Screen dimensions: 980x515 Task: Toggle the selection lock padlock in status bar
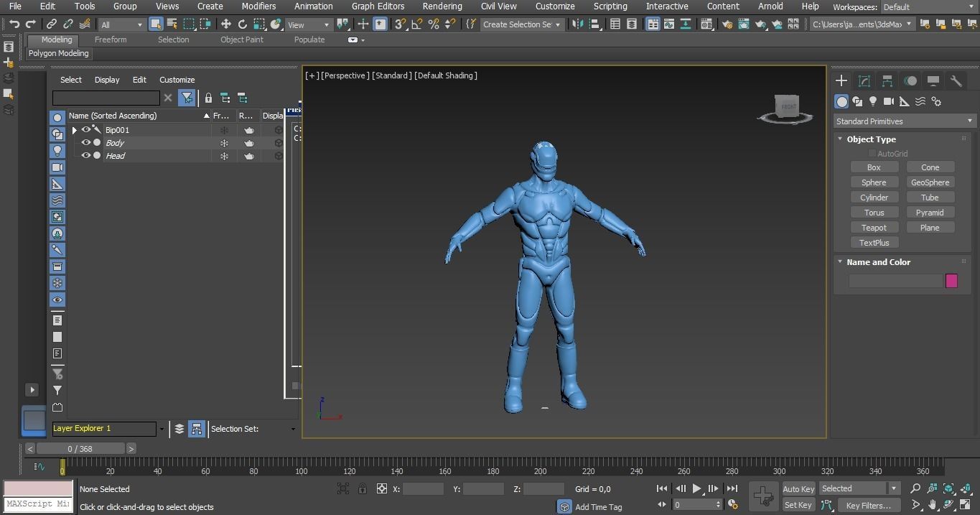(363, 489)
